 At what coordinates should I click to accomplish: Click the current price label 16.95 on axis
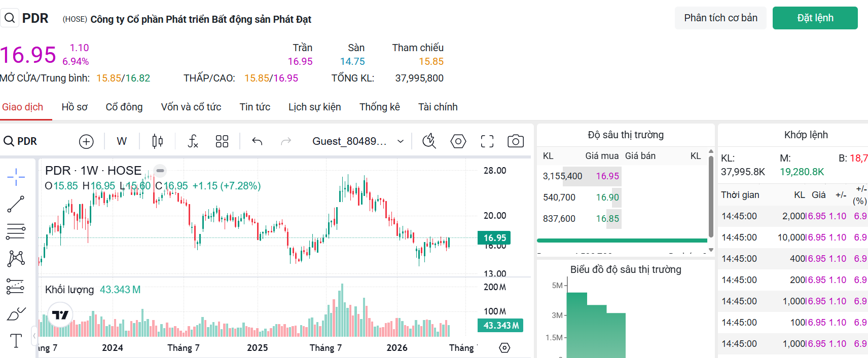point(494,238)
